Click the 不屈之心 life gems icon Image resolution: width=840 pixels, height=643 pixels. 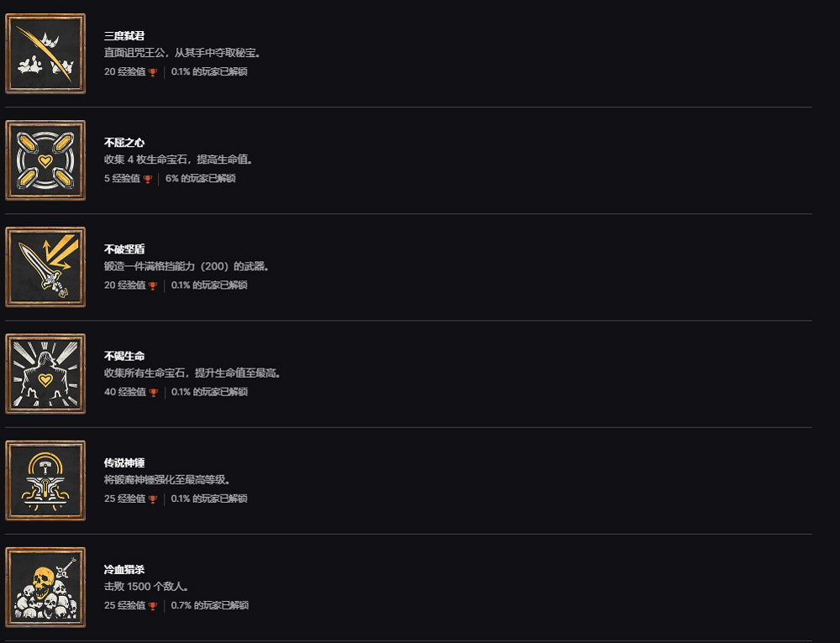[x=45, y=160]
